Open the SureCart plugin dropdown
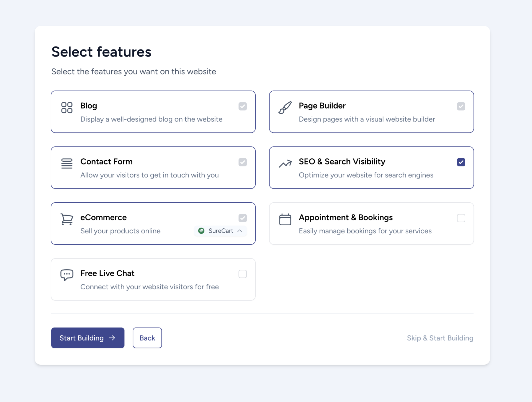Viewport: 532px width, 402px height. click(x=220, y=231)
